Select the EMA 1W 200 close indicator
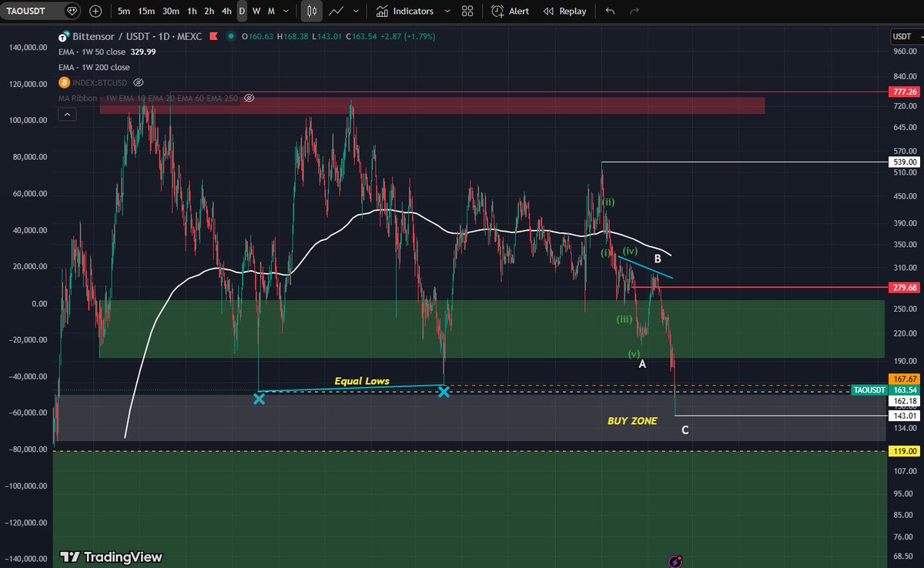The height and width of the screenshot is (568, 924). coord(94,67)
